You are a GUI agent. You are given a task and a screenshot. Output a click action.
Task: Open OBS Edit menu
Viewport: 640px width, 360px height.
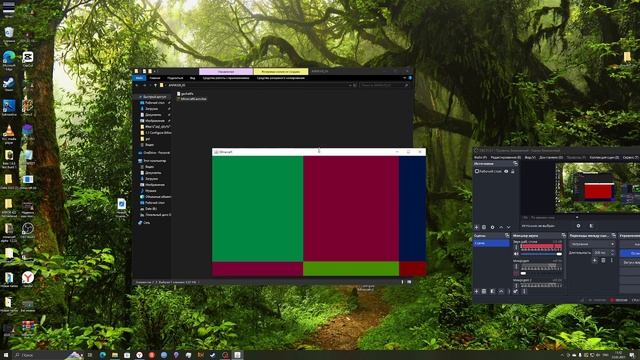pos(506,157)
